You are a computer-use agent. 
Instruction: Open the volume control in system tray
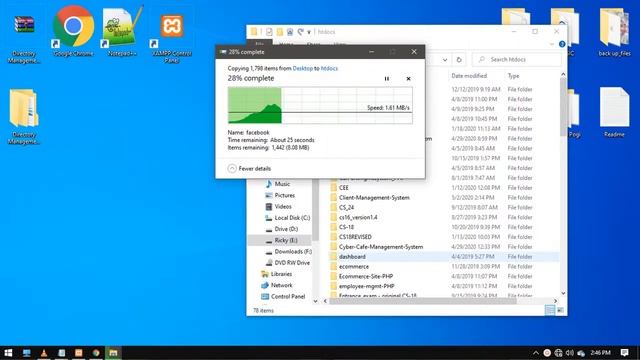point(569,353)
